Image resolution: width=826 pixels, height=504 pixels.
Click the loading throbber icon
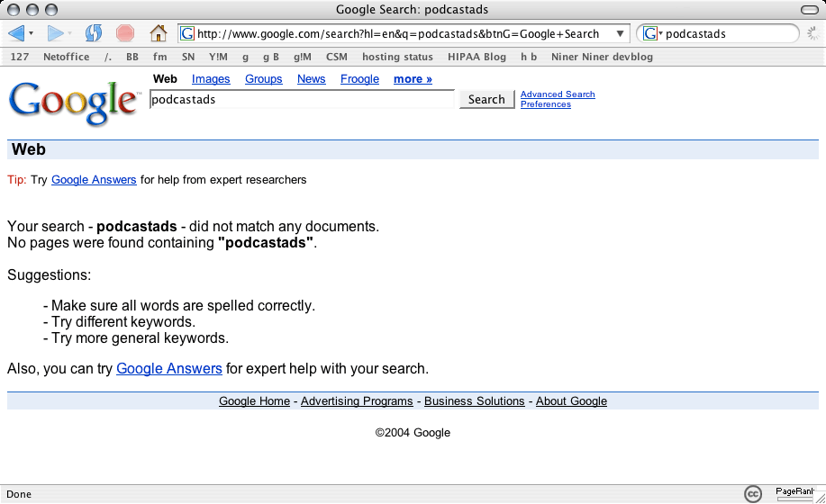813,33
